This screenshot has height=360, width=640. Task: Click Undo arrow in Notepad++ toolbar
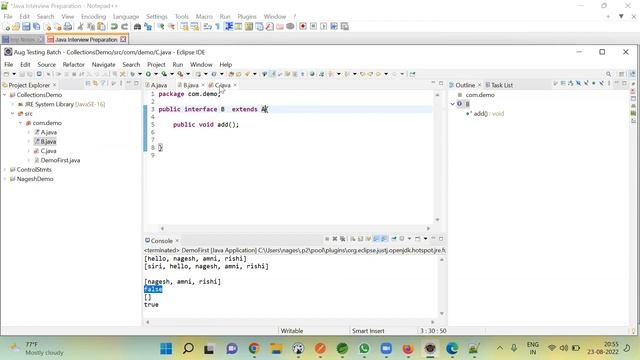point(114,27)
